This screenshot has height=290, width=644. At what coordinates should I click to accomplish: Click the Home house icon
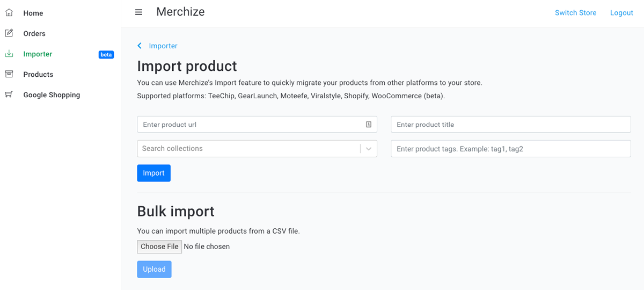[x=9, y=12]
